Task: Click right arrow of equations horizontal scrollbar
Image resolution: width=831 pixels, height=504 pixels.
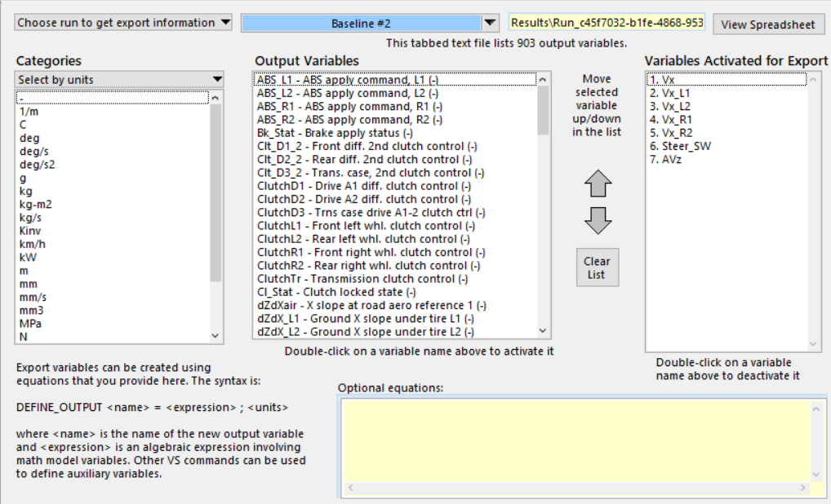Action: tap(803, 488)
